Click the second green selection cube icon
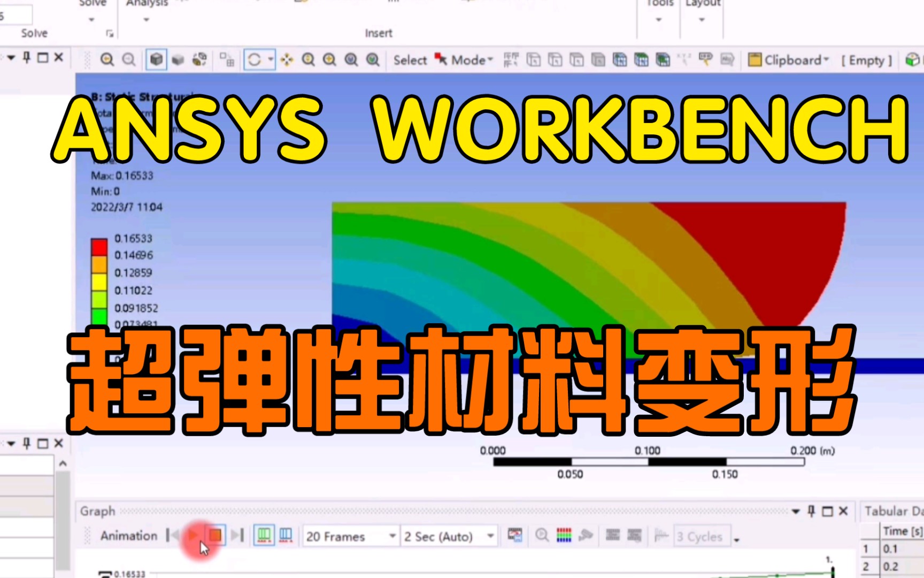This screenshot has width=924, height=578. [x=641, y=59]
